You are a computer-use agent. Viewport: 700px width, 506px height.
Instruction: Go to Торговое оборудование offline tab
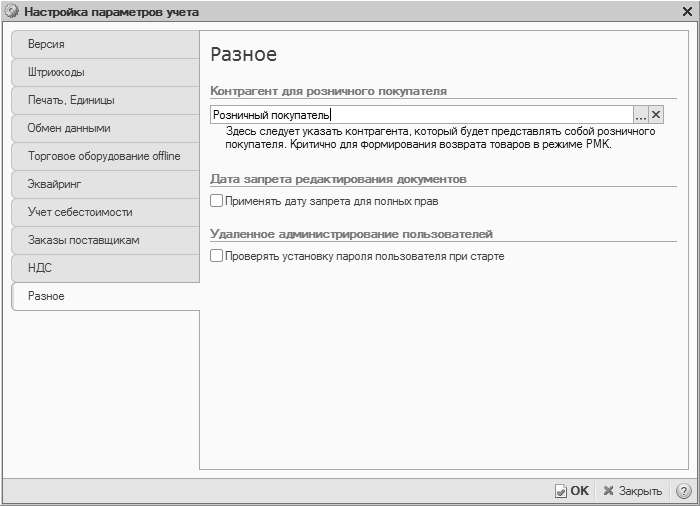tap(105, 156)
